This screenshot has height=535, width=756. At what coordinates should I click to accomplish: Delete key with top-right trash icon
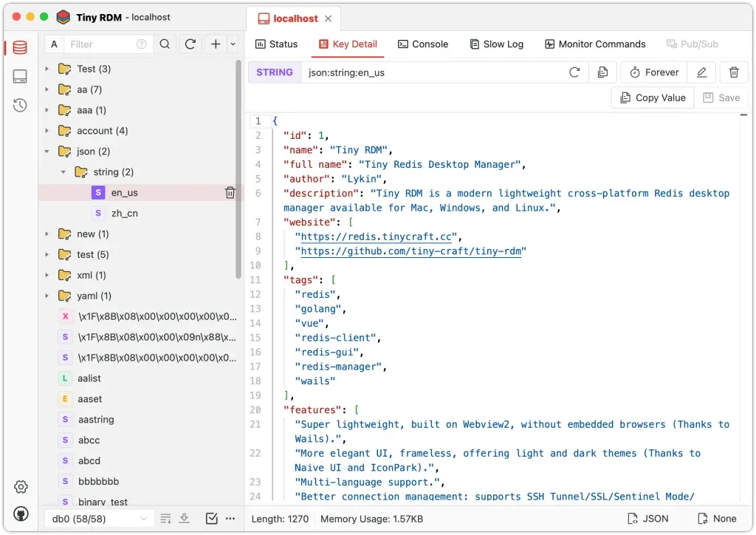(733, 72)
